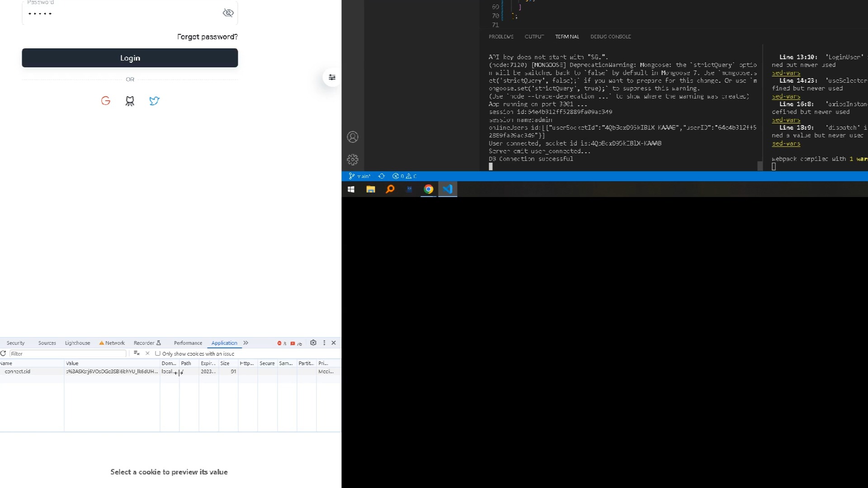Switch to the TERMINAL tab
Screen dimensions: 868x488
[567, 37]
